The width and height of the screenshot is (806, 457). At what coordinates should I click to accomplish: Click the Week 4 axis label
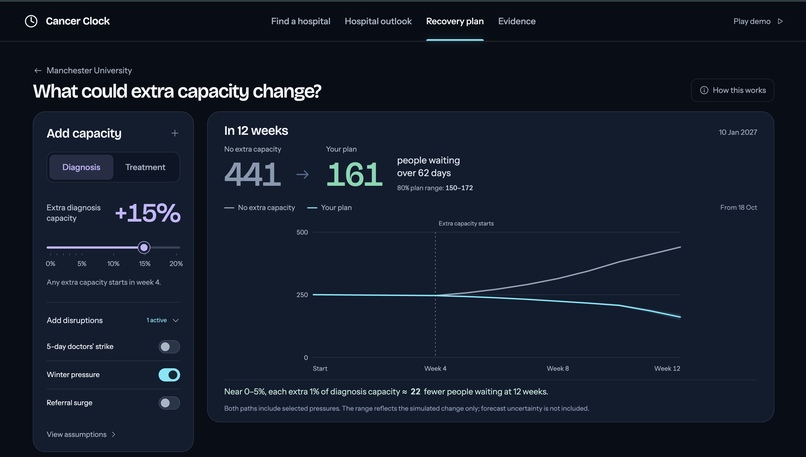(435, 369)
